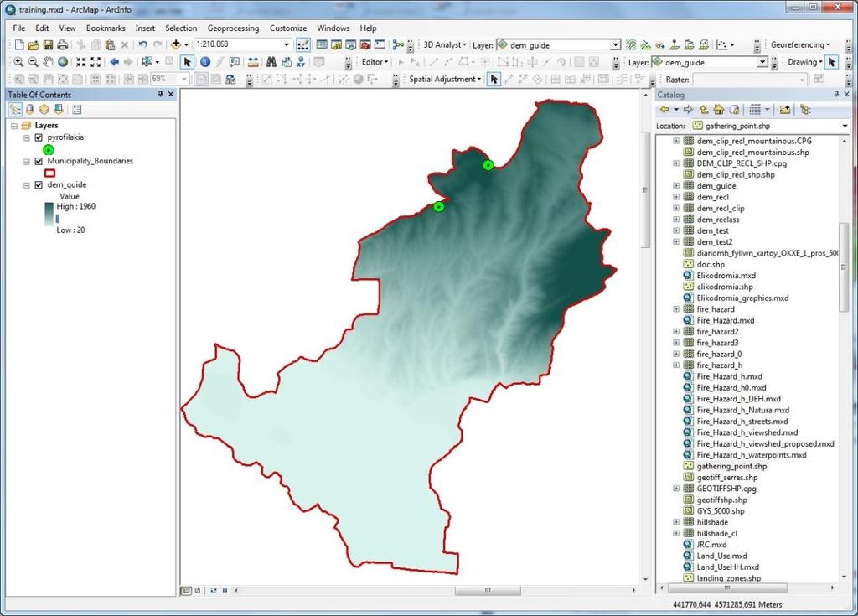Click dem_guide color ramp symbol
This screenshot has width=858, height=616.
49,214
